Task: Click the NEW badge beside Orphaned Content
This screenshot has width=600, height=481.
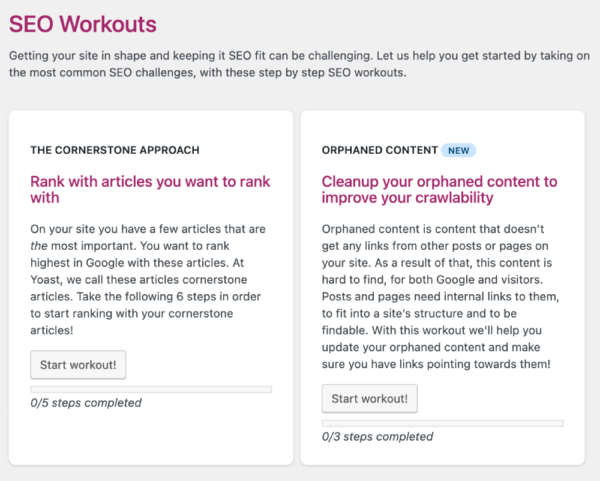Action: (459, 150)
